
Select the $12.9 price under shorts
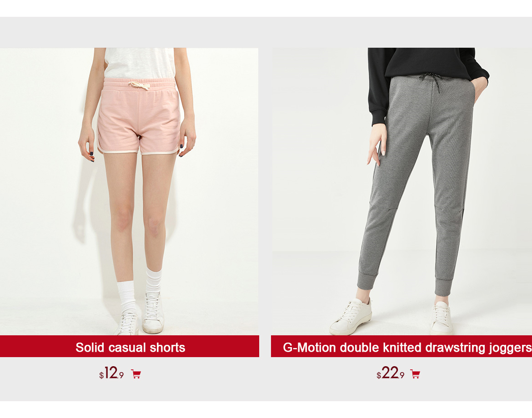pos(111,373)
